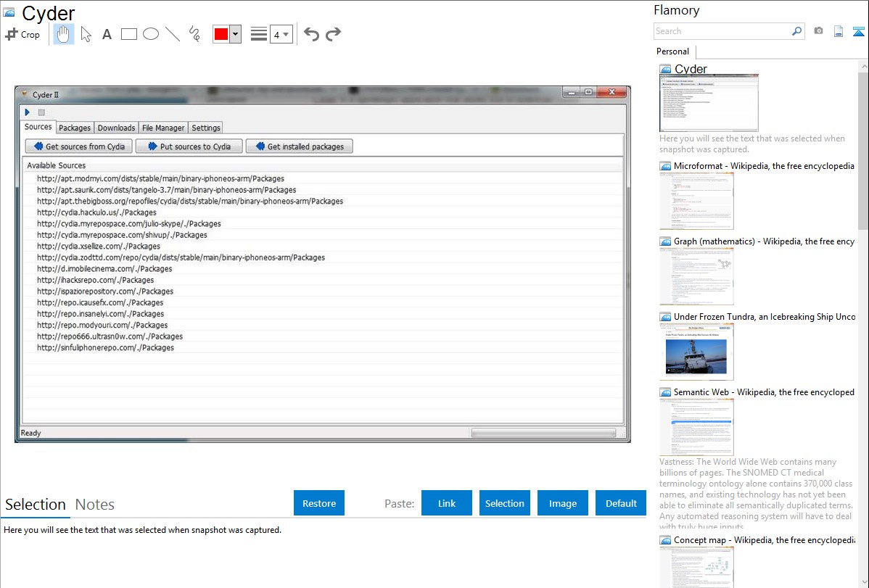Viewport: 869px width, 588px height.
Task: Open the Sources tab in Cyder II
Action: click(x=38, y=127)
